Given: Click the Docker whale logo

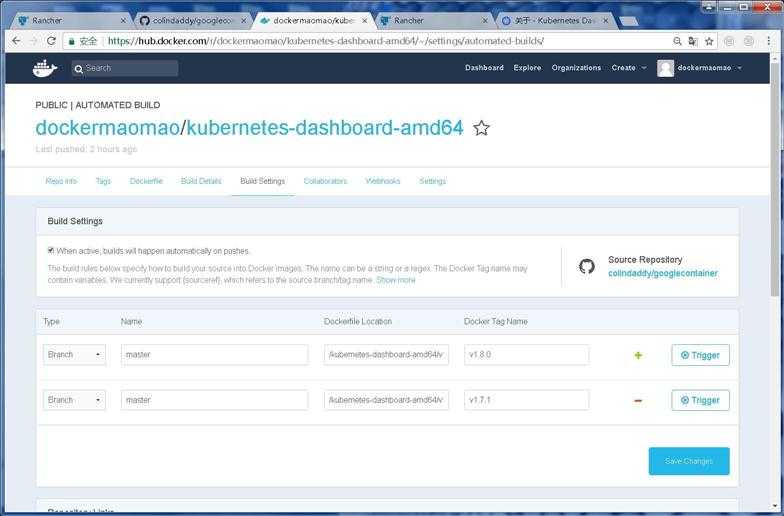Looking at the screenshot, I should [x=45, y=68].
